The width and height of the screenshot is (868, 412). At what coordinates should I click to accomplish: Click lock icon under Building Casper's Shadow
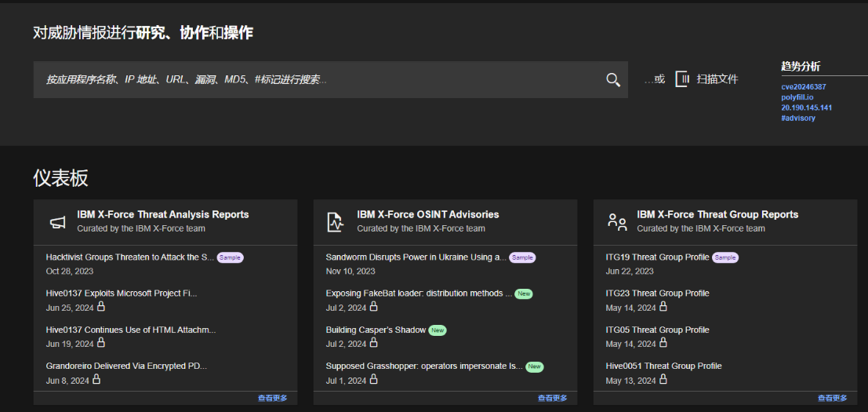(374, 343)
